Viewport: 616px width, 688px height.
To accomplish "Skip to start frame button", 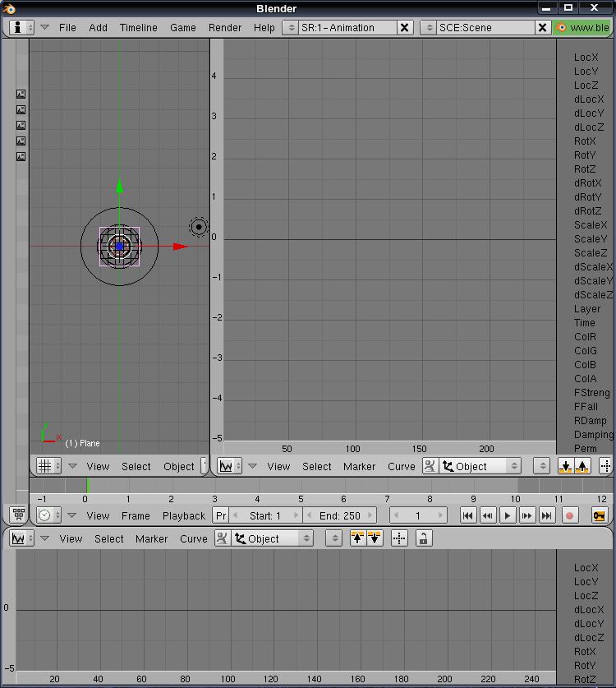I will (468, 515).
